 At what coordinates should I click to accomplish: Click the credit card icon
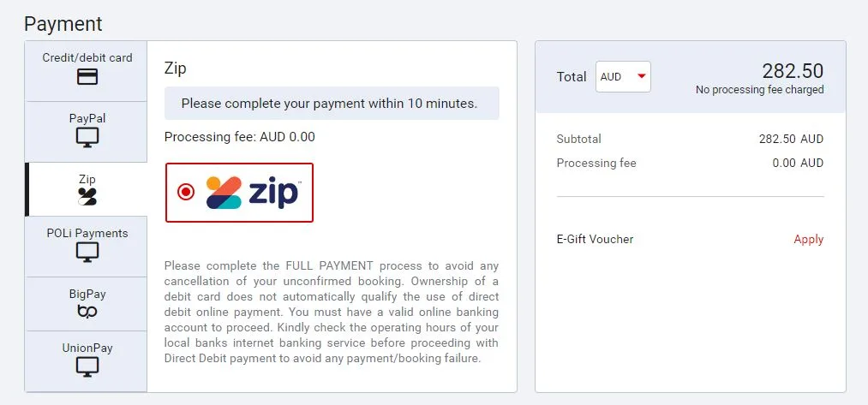(87, 77)
